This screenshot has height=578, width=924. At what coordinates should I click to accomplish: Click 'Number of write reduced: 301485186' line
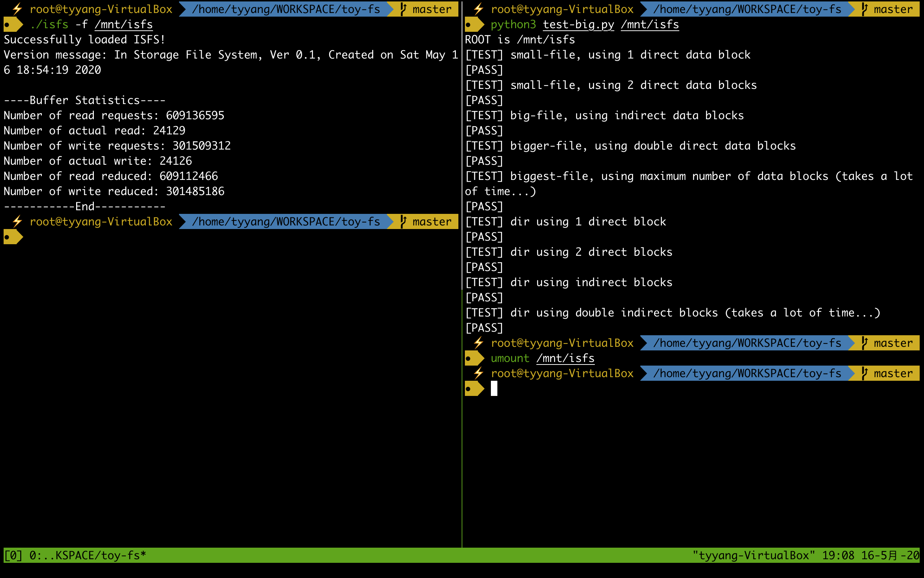[x=114, y=191]
